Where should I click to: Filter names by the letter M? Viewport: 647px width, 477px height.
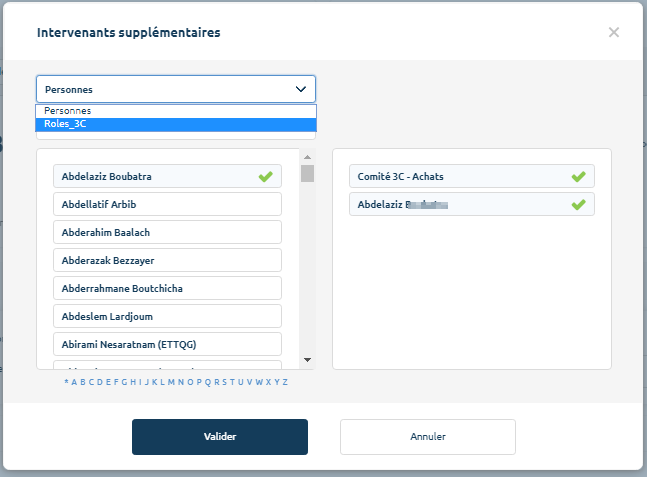click(x=171, y=382)
